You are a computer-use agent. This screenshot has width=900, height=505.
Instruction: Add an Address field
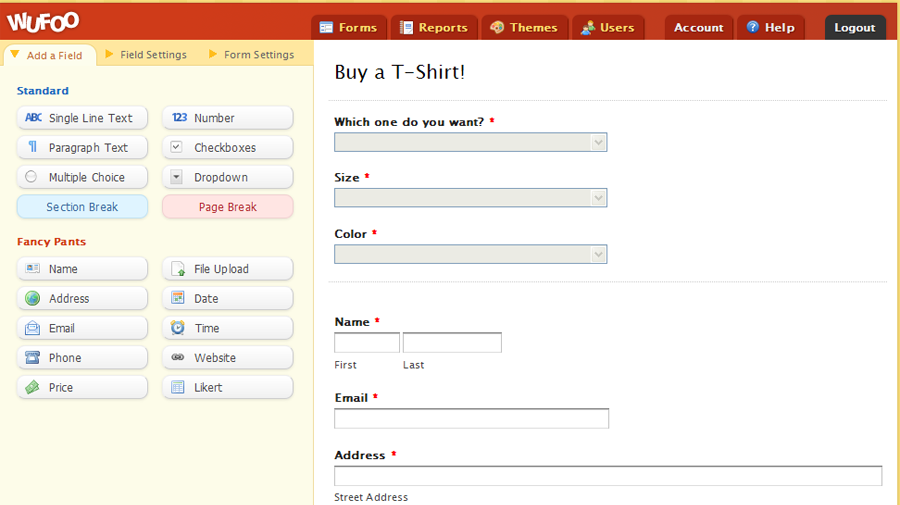(82, 298)
